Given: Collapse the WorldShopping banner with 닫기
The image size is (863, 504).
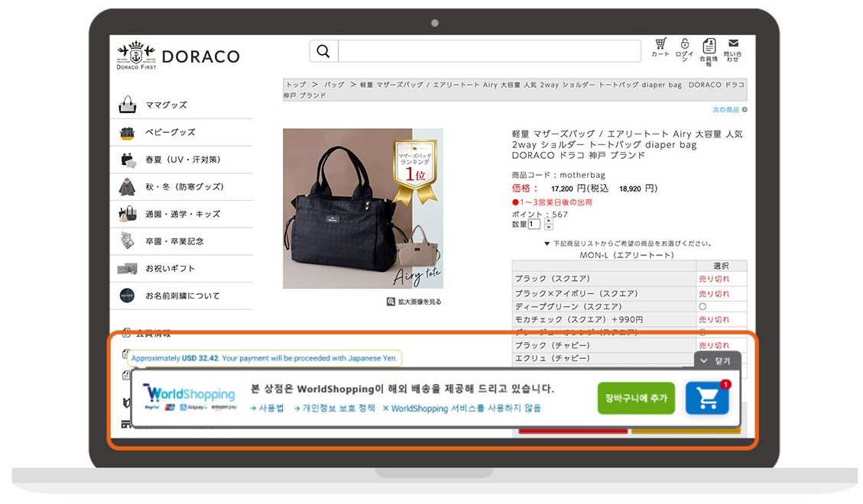Looking at the screenshot, I should click(718, 360).
